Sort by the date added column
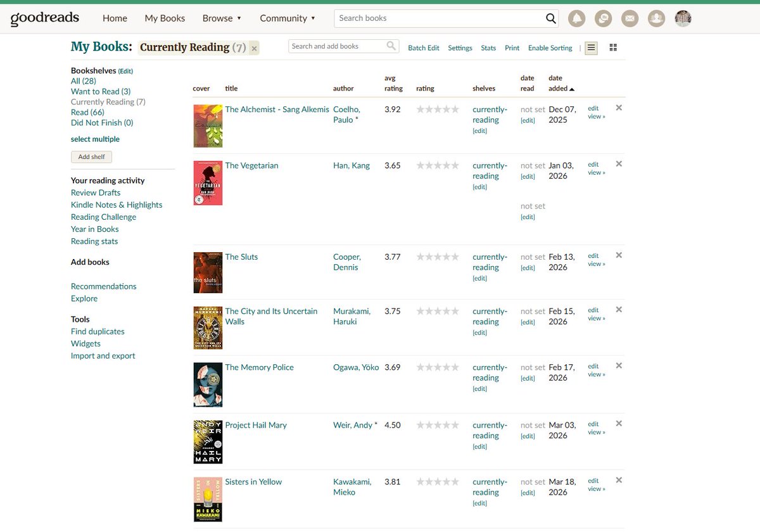The image size is (760, 532). (x=561, y=83)
